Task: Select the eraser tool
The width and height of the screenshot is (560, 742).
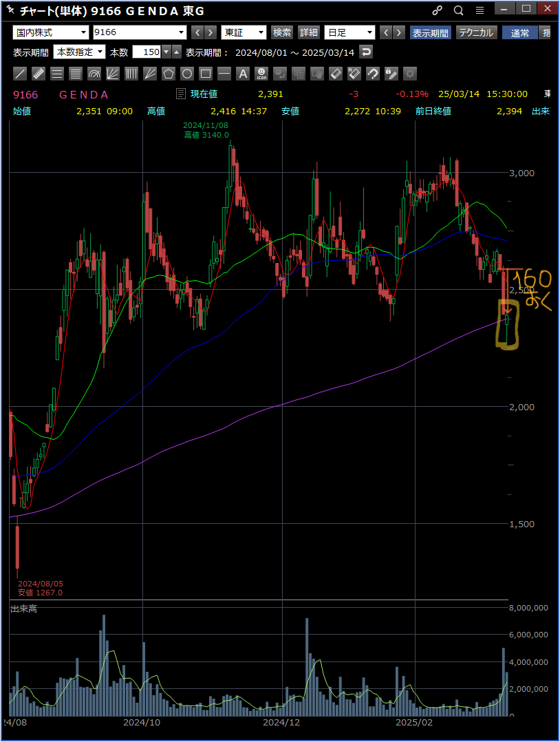Action: pyautogui.click(x=336, y=74)
